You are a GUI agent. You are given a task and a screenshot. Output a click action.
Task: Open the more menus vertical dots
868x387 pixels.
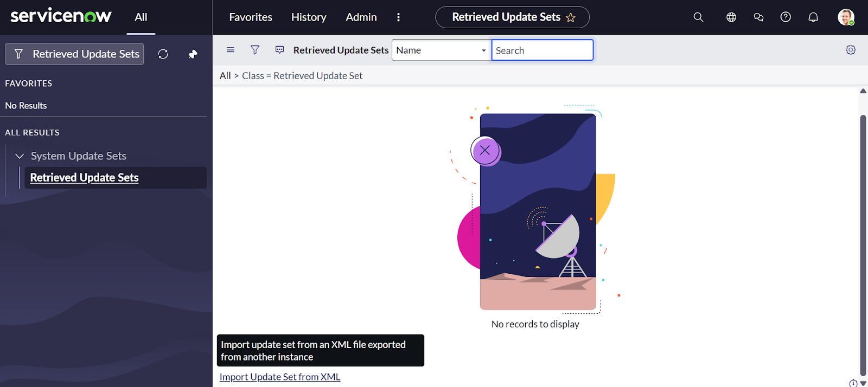click(398, 17)
